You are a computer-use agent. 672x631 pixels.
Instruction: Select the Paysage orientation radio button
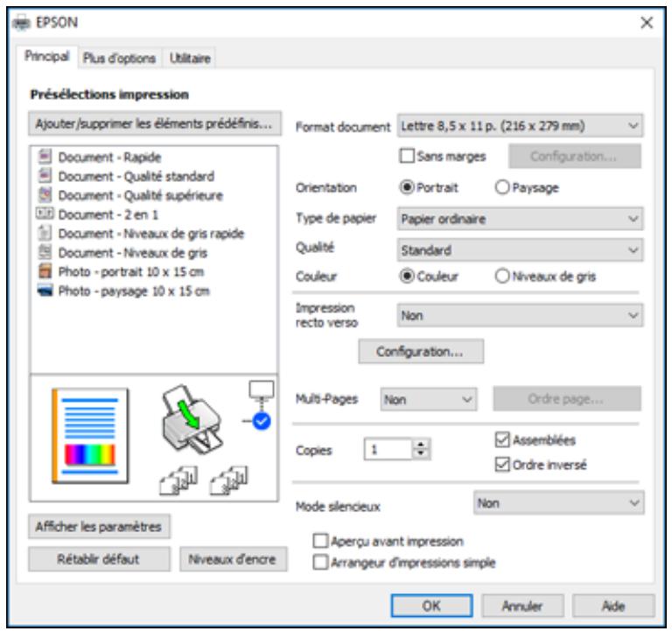502,187
